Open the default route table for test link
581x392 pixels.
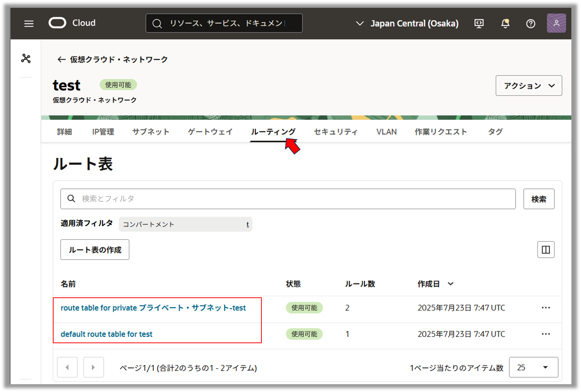(x=106, y=334)
